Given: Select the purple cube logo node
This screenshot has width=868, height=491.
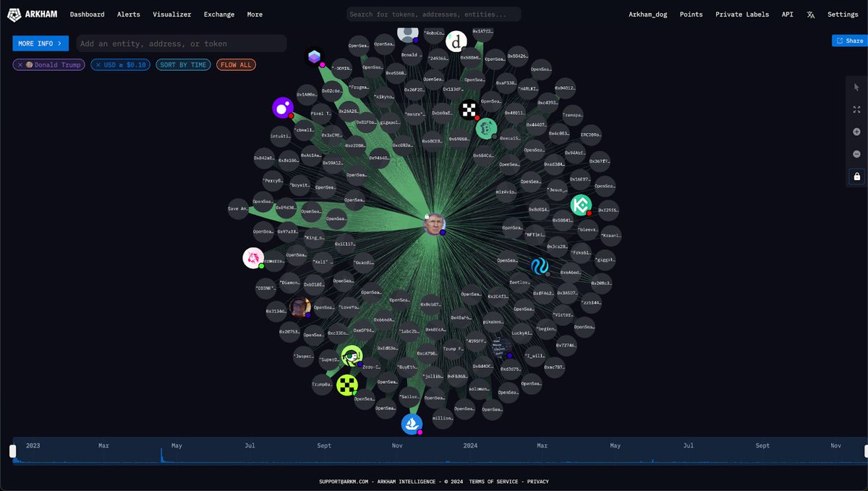Looking at the screenshot, I should click(x=314, y=56).
